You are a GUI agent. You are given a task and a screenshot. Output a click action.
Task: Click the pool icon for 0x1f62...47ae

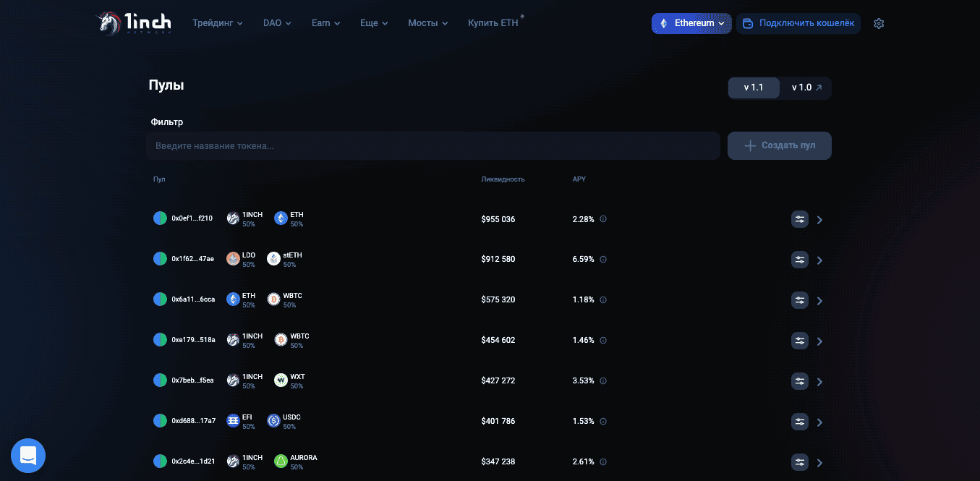(160, 259)
